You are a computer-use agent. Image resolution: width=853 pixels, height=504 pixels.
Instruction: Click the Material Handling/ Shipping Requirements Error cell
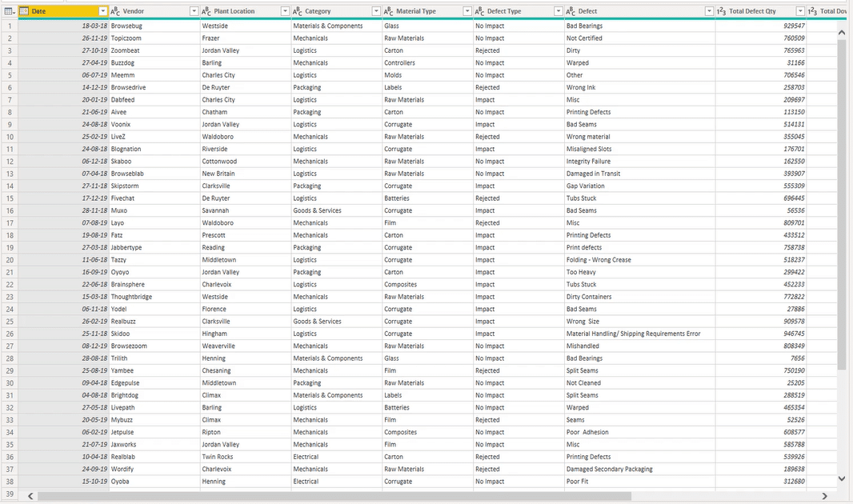coord(640,334)
